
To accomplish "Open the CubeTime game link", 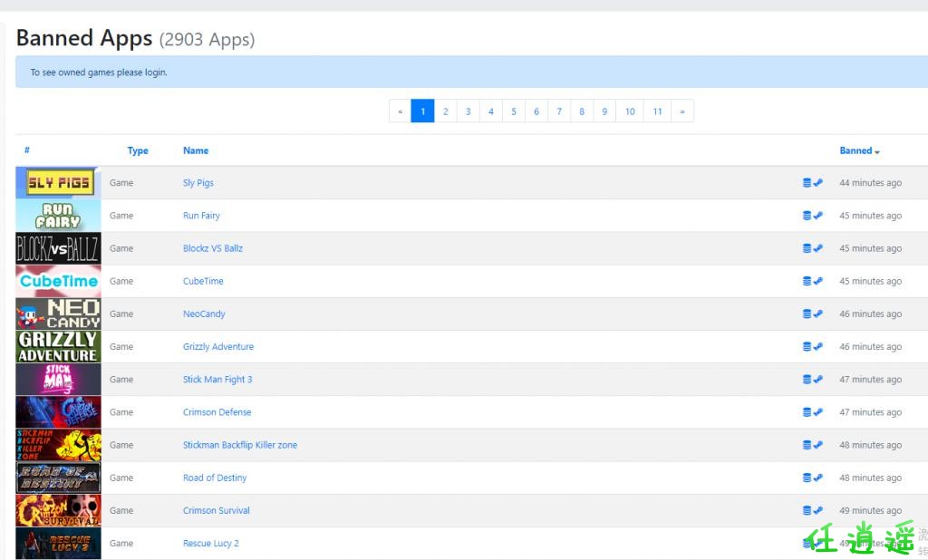I will pyautogui.click(x=203, y=281).
